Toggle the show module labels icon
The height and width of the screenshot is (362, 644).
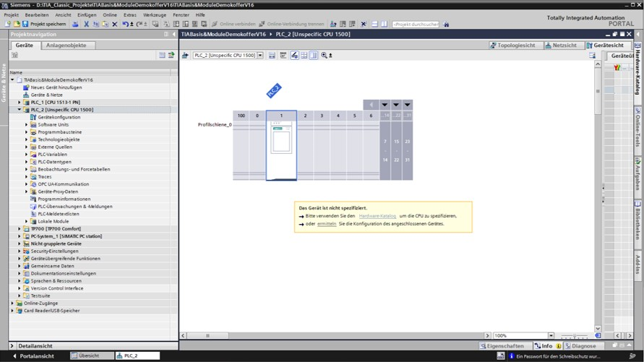pyautogui.click(x=283, y=55)
